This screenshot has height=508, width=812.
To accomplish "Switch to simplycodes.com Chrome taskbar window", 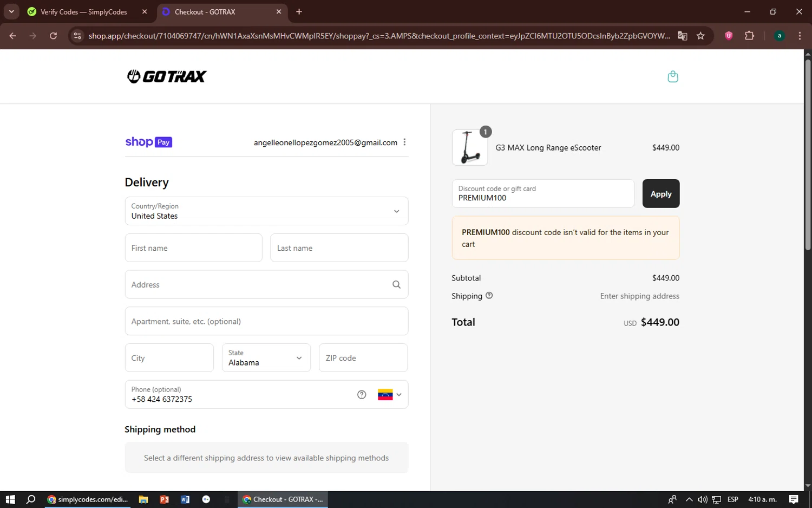I will pyautogui.click(x=88, y=499).
